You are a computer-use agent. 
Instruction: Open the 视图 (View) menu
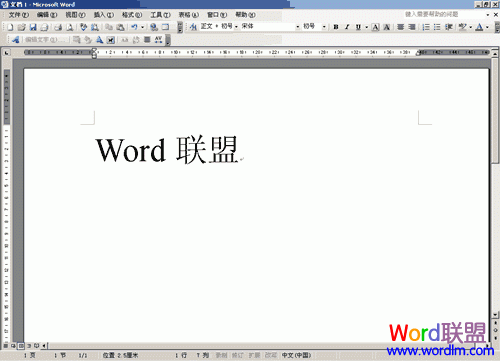tap(75, 15)
